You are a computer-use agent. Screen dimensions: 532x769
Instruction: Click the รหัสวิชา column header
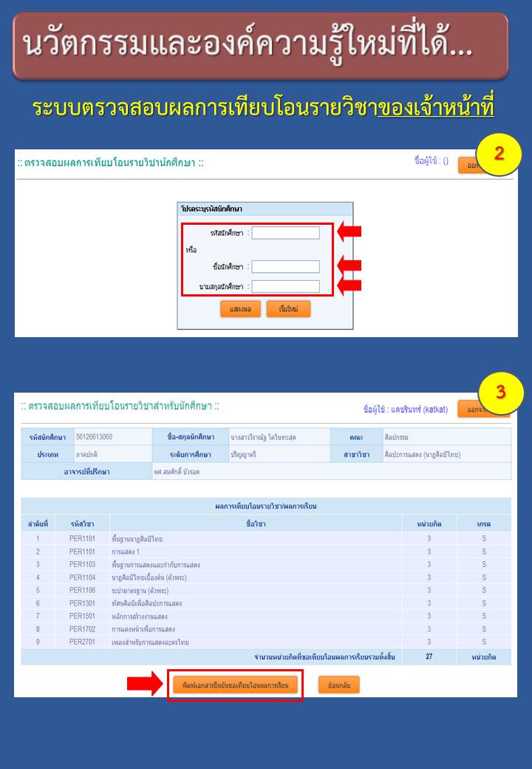pyautogui.click(x=82, y=524)
